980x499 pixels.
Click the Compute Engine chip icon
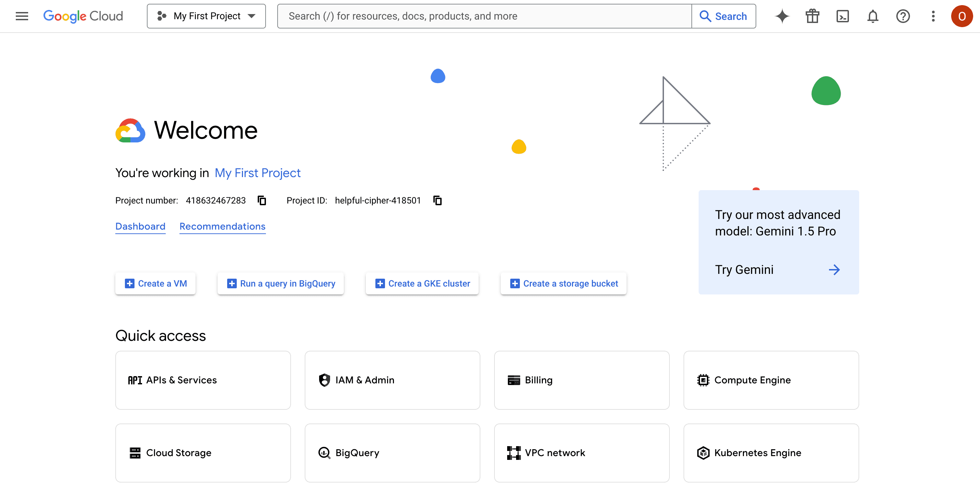point(703,380)
